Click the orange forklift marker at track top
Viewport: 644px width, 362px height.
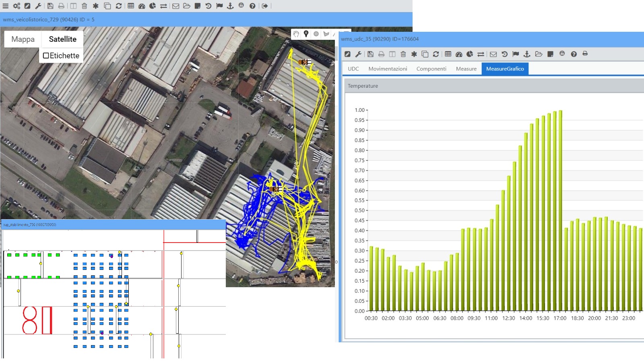pyautogui.click(x=304, y=62)
